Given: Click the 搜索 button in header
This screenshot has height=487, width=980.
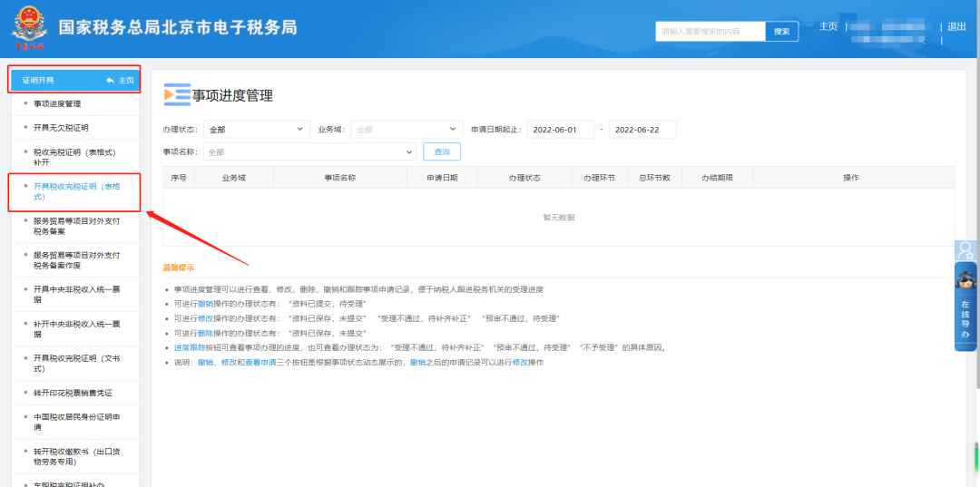Looking at the screenshot, I should pyautogui.click(x=782, y=31).
